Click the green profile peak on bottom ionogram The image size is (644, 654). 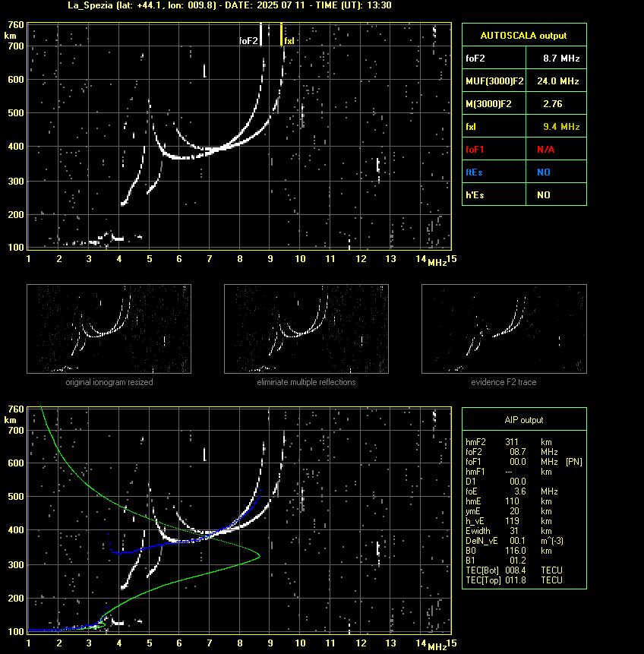point(260,556)
